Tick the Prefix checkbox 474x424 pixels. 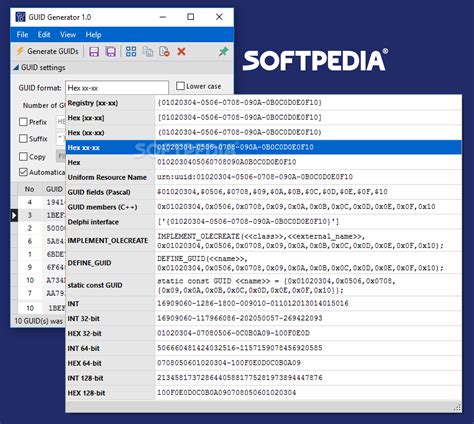click(x=23, y=122)
